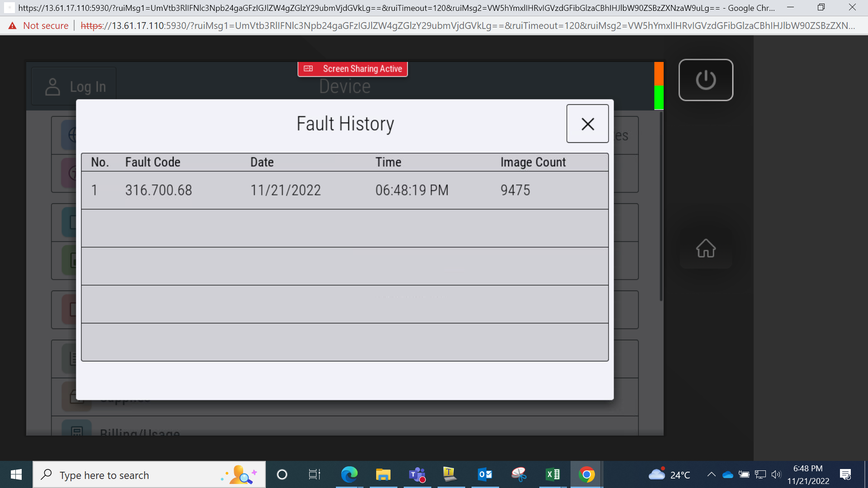Open Microsoft Edge from taskbar

pos(349,474)
